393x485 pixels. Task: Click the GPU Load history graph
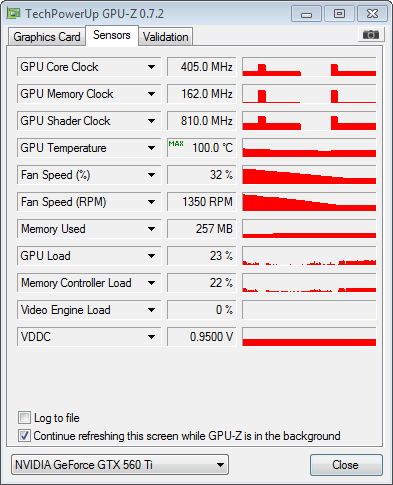click(309, 256)
